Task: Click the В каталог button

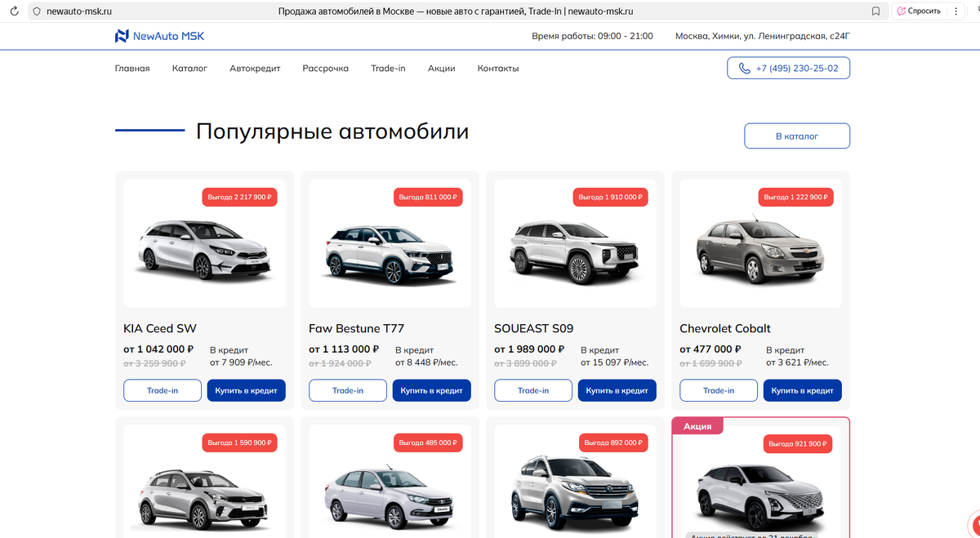Action: (x=797, y=136)
